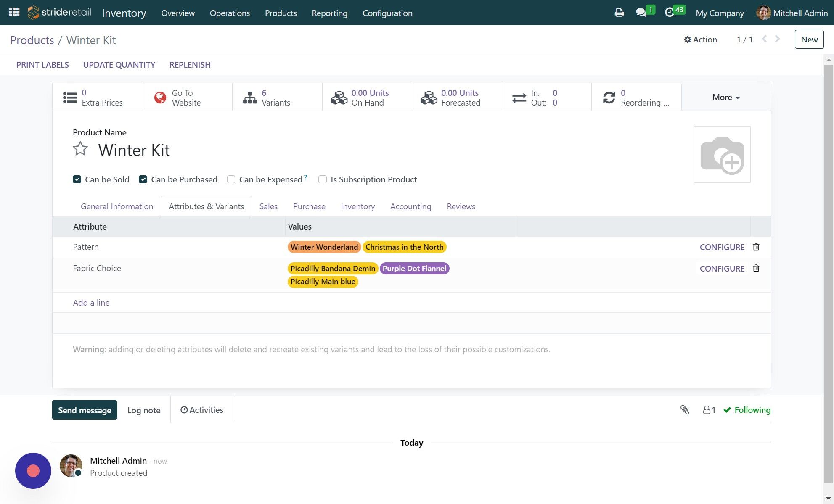Open the apps grid menu
Screen dimensions: 834x504
(14, 12)
